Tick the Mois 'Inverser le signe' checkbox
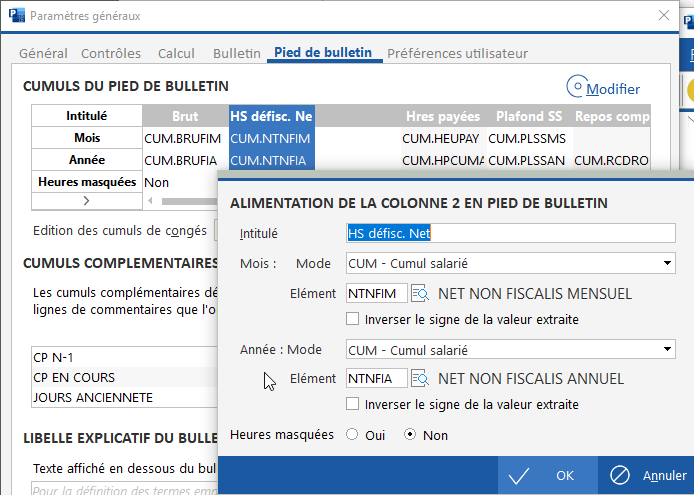This screenshot has width=694, height=495. (x=352, y=319)
